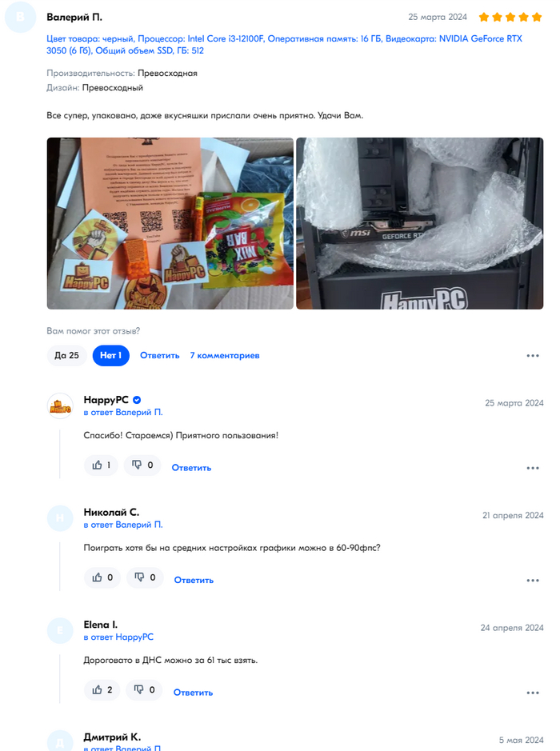The image size is (560, 751).
Task: Open three-dot menu on HappyPC reply
Action: click(x=533, y=468)
